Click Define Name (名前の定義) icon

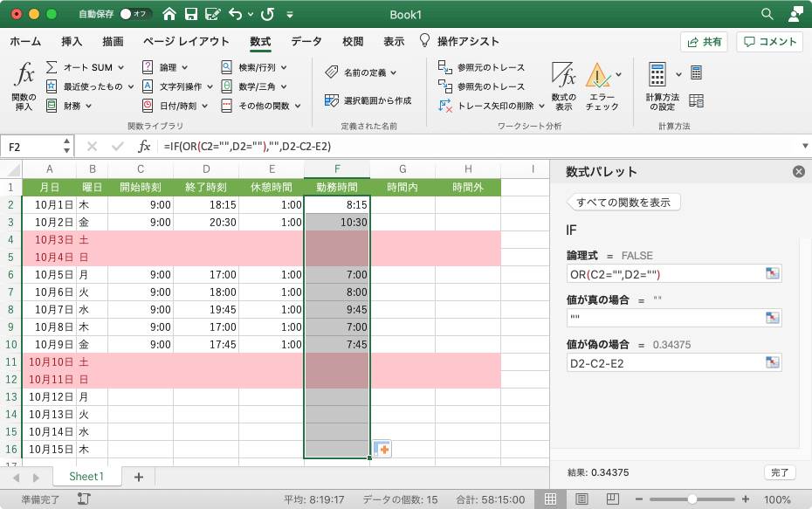pyautogui.click(x=332, y=72)
